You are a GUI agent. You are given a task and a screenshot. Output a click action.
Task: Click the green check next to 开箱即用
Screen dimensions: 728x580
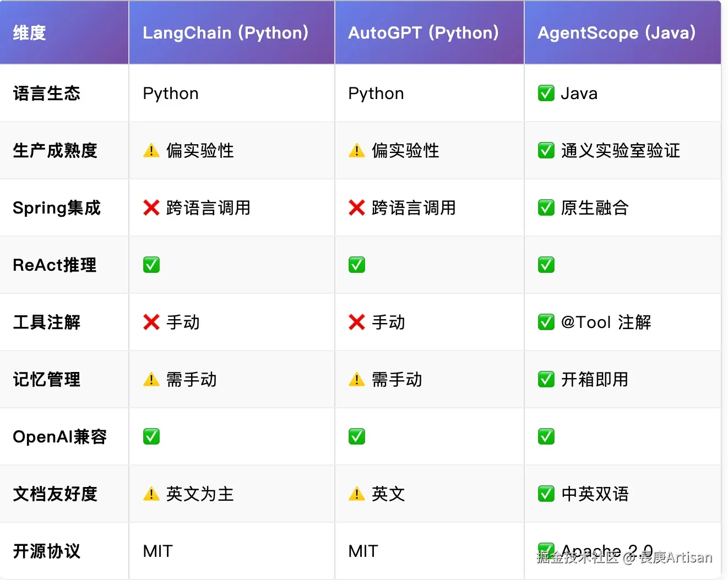546,379
